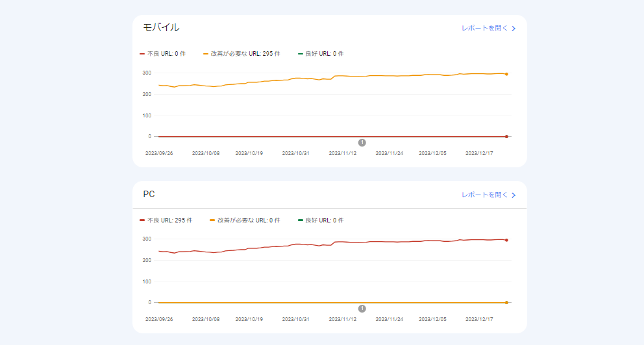Click date label 2023/10/19 on モバイル chart
Image resolution: width=644 pixels, height=345 pixels.
(249, 153)
